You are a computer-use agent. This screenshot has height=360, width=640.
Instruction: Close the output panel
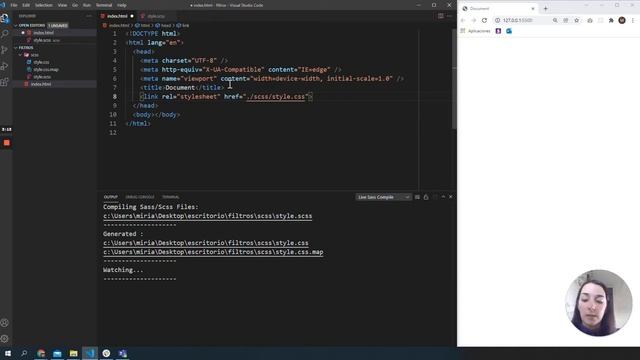pos(451,197)
